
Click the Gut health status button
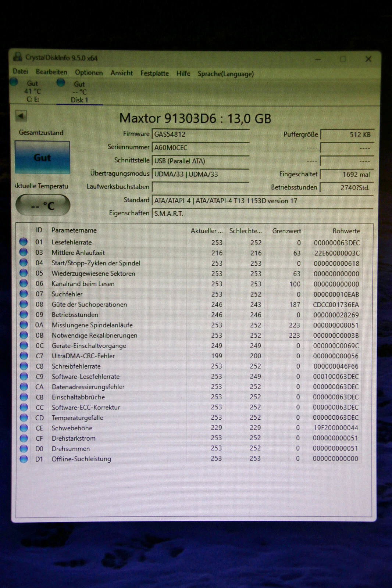point(42,157)
